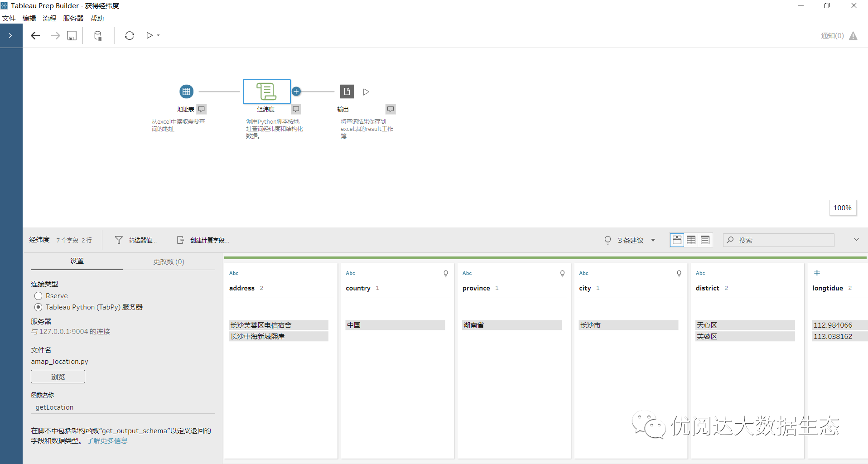Click the plus icon after 经纬度 step
868x464 pixels.
pyautogui.click(x=296, y=92)
